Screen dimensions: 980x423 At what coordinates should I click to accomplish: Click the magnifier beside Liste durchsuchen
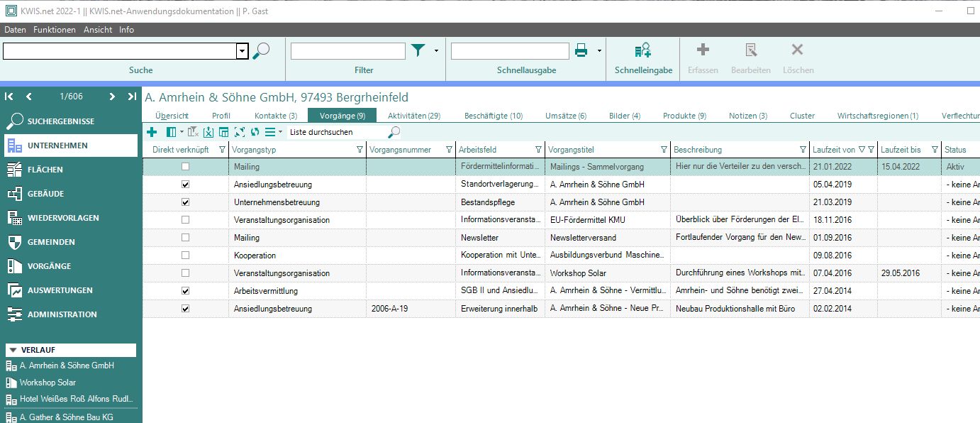pos(394,132)
